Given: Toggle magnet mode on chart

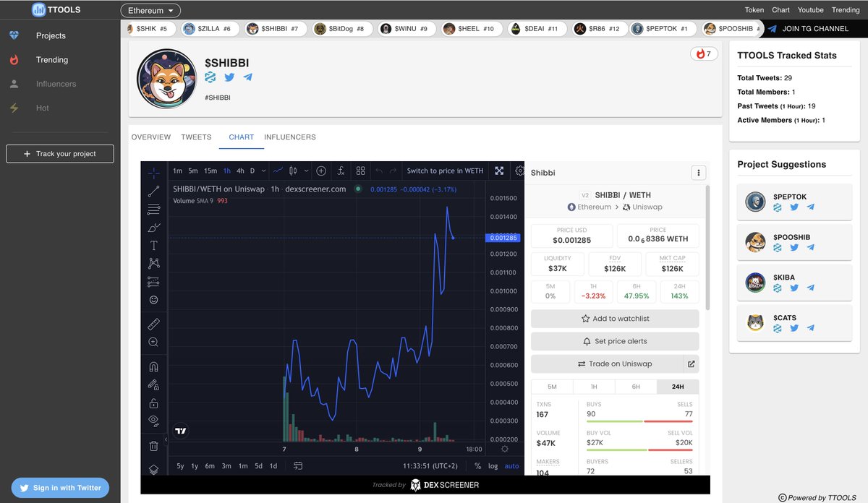Looking at the screenshot, I should click(x=153, y=367).
